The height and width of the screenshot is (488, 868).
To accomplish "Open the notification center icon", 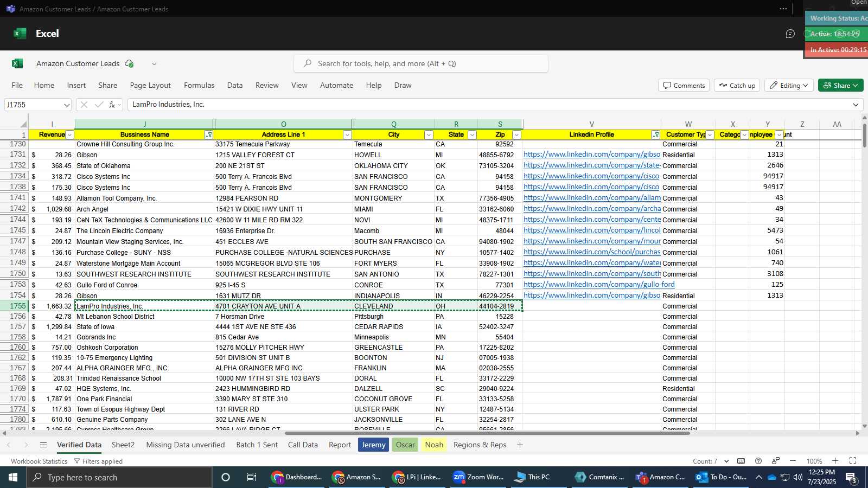I will [851, 478].
